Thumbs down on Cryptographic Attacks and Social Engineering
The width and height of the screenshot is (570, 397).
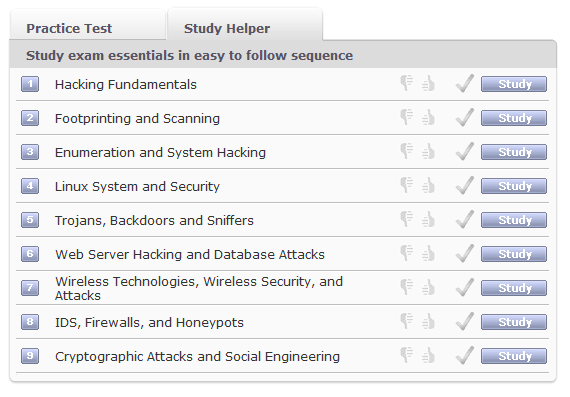point(406,355)
